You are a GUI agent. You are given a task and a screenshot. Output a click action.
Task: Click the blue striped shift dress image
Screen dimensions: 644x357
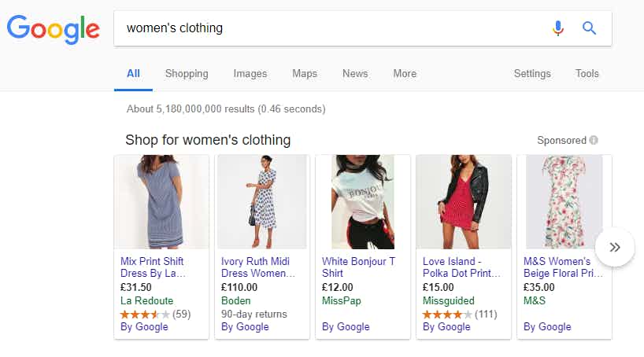[161, 201]
